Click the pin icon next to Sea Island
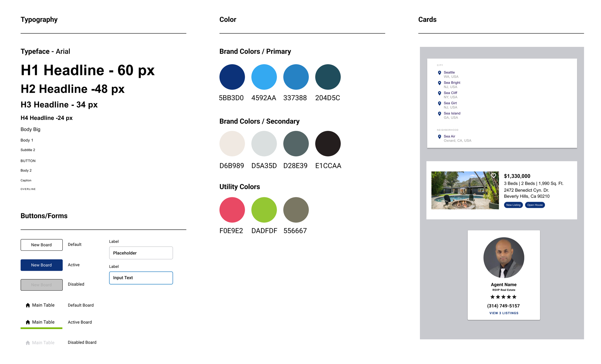 tap(439, 114)
